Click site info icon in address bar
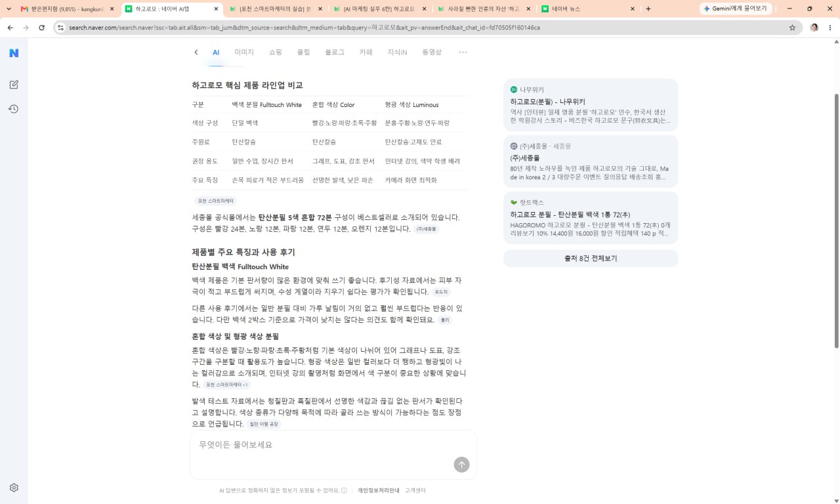The image size is (840, 504). (x=60, y=28)
